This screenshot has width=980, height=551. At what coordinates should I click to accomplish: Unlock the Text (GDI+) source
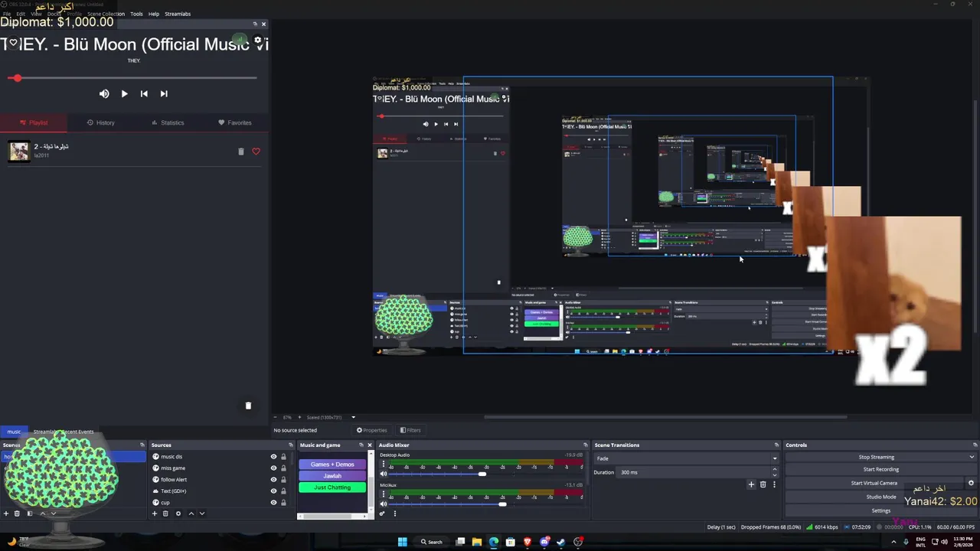283,491
